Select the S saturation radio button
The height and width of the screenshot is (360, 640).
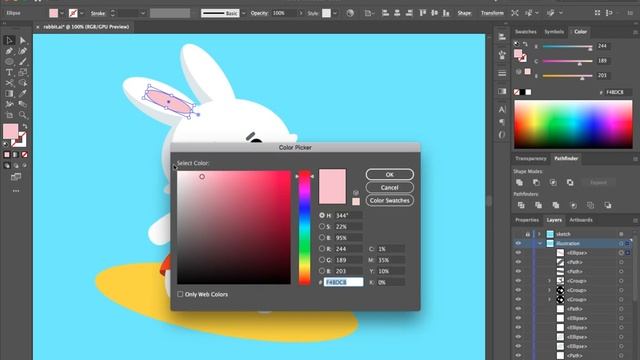pyautogui.click(x=322, y=226)
